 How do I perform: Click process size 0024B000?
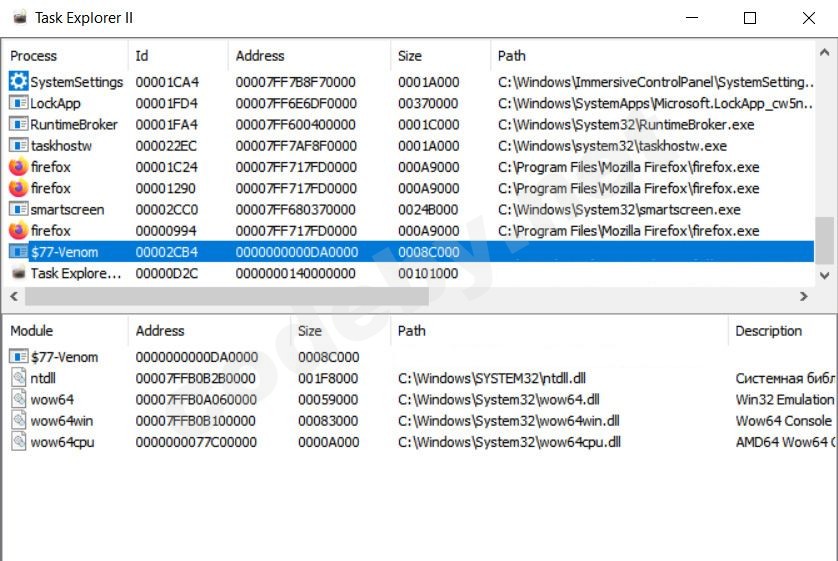click(428, 209)
